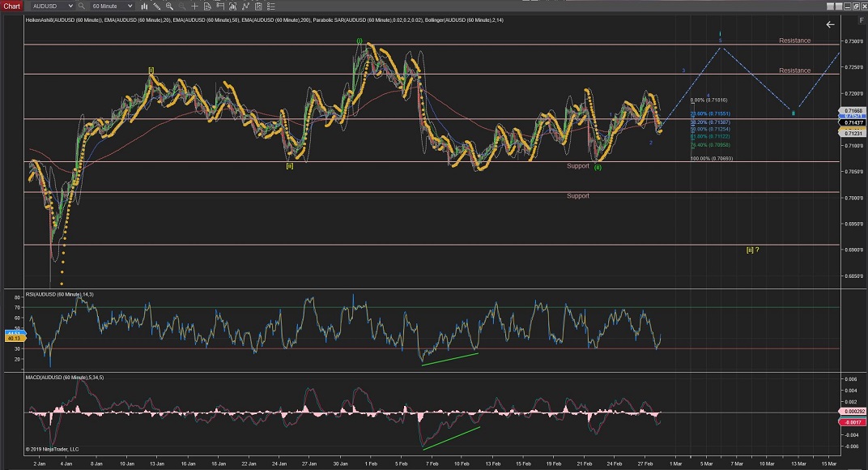Click the zoom in magnifier icon
The height and width of the screenshot is (470, 868).
tap(169, 6)
